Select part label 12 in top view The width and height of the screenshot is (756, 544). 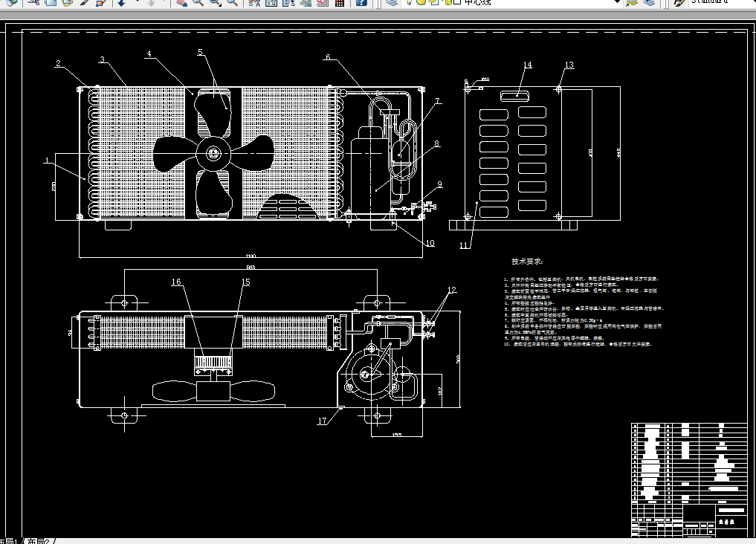point(451,290)
